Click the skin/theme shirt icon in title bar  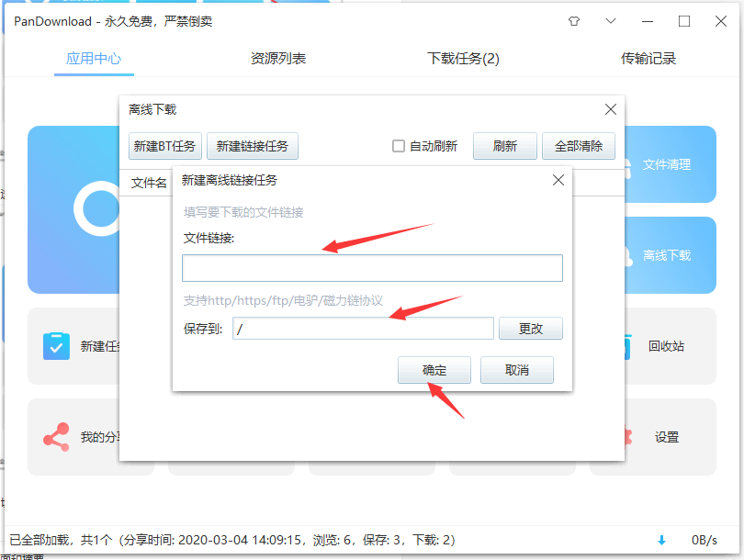574,21
